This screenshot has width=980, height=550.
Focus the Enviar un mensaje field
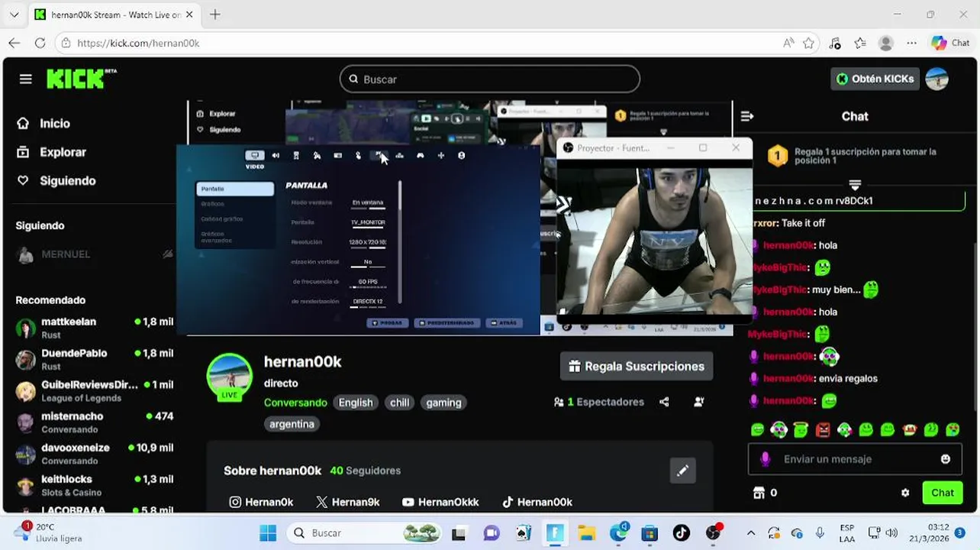(x=855, y=459)
